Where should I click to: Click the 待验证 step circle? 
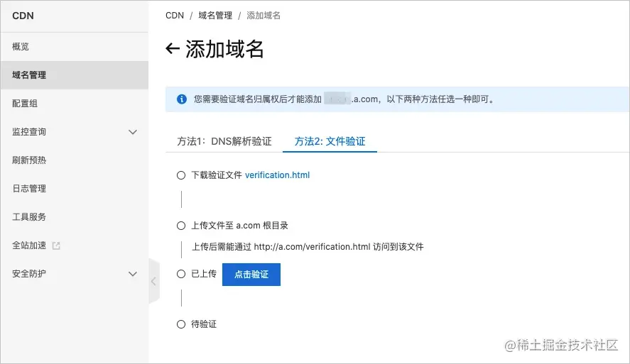[x=181, y=324]
